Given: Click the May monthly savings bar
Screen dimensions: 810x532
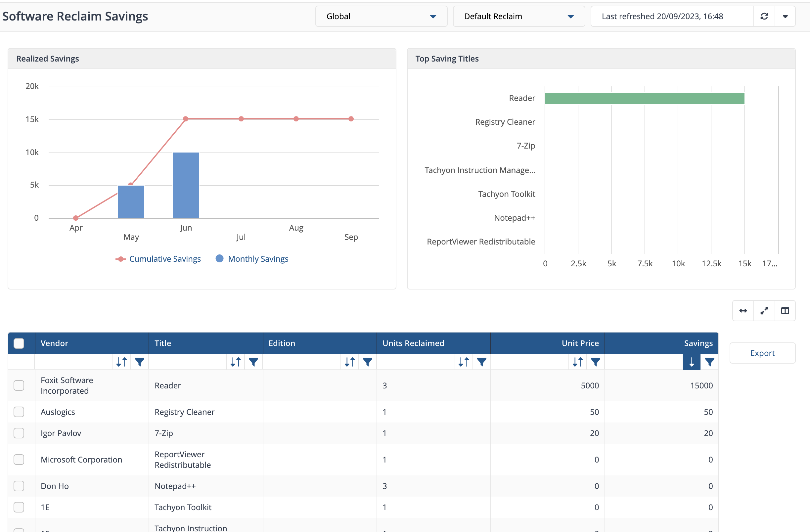Looking at the screenshot, I should point(131,202).
